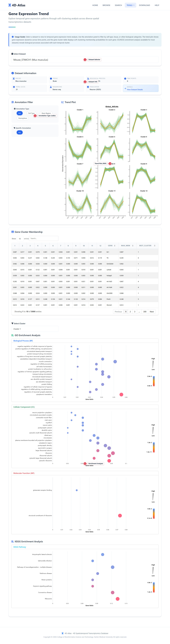Click the Select Dataset database icon
The width and height of the screenshot is (170, 644).
coord(12,54)
